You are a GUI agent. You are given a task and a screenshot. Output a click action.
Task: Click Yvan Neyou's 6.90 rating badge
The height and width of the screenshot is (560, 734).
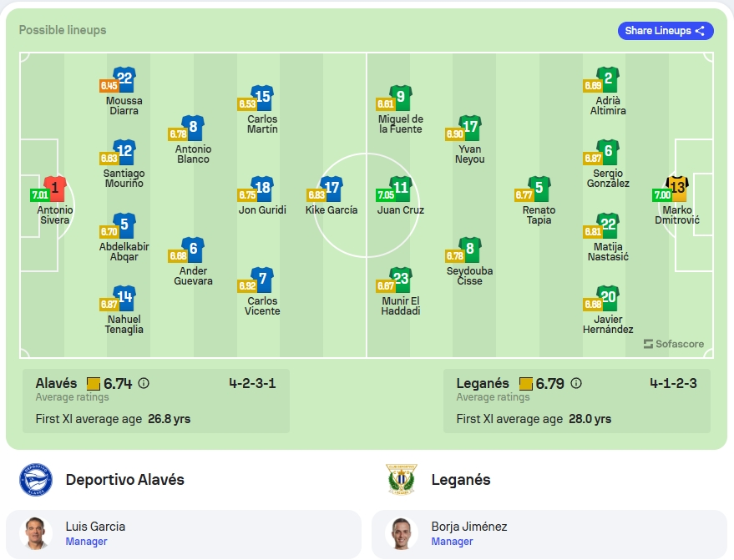454,134
